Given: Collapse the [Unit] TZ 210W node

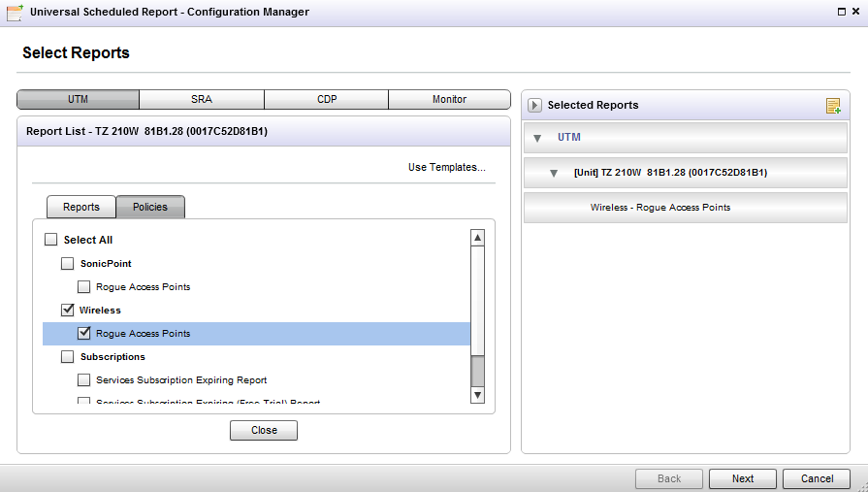Looking at the screenshot, I should click(x=554, y=174).
